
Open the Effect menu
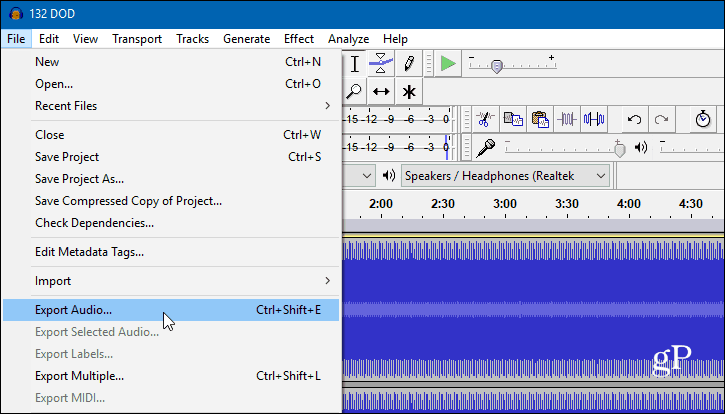[299, 39]
